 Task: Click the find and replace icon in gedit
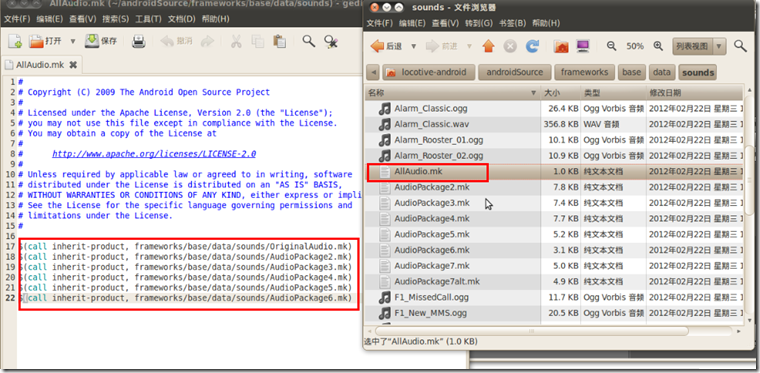pyautogui.click(x=331, y=42)
